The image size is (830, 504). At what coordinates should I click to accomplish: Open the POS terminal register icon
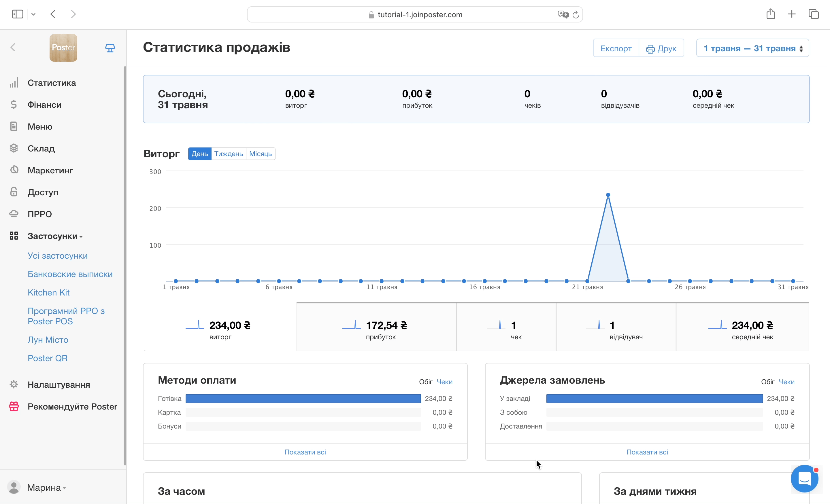click(x=110, y=48)
